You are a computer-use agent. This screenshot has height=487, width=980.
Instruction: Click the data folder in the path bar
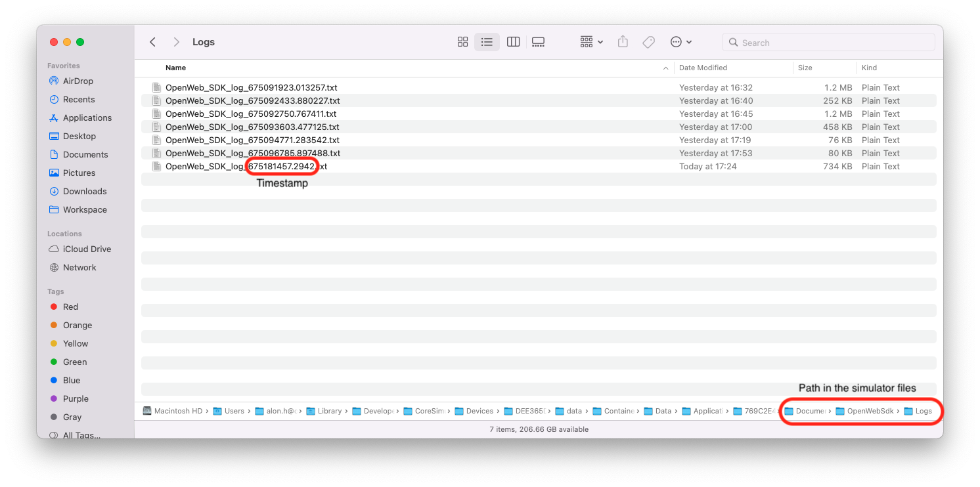pyautogui.click(x=569, y=411)
